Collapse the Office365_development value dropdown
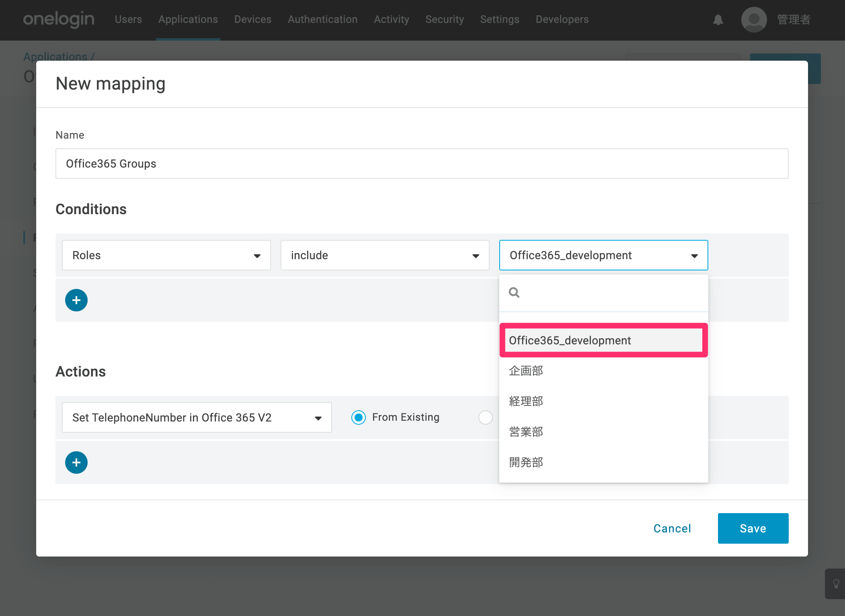This screenshot has height=616, width=845. [604, 255]
